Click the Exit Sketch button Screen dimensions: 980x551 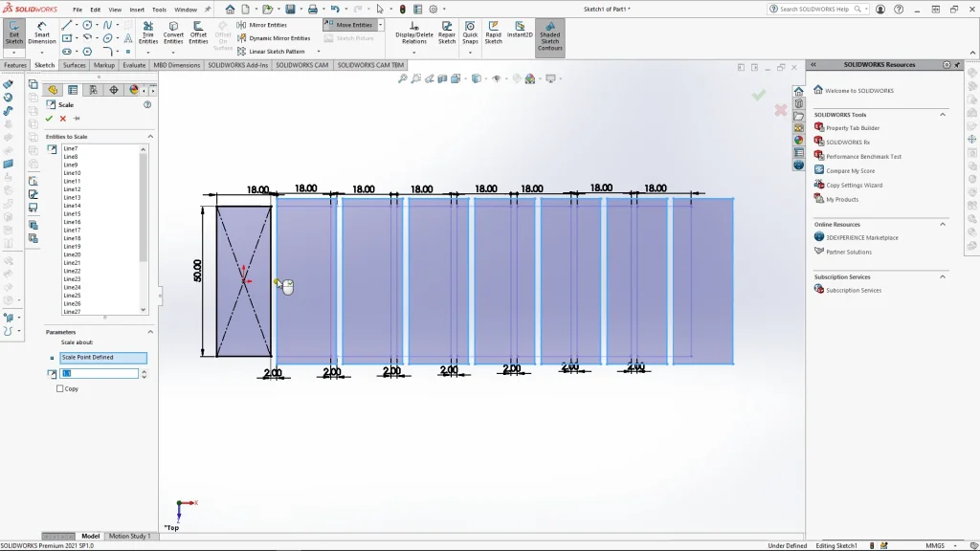point(13,33)
